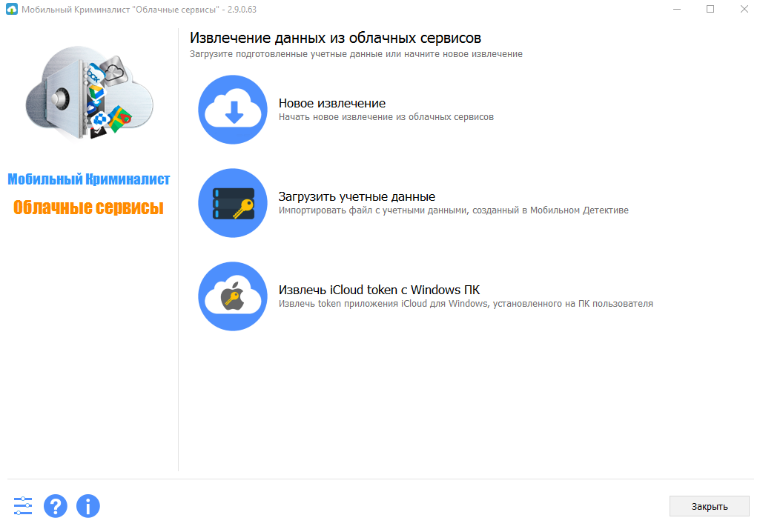
Task: Click 'Извлечь token приложения iCloud' description
Action: [x=466, y=304]
